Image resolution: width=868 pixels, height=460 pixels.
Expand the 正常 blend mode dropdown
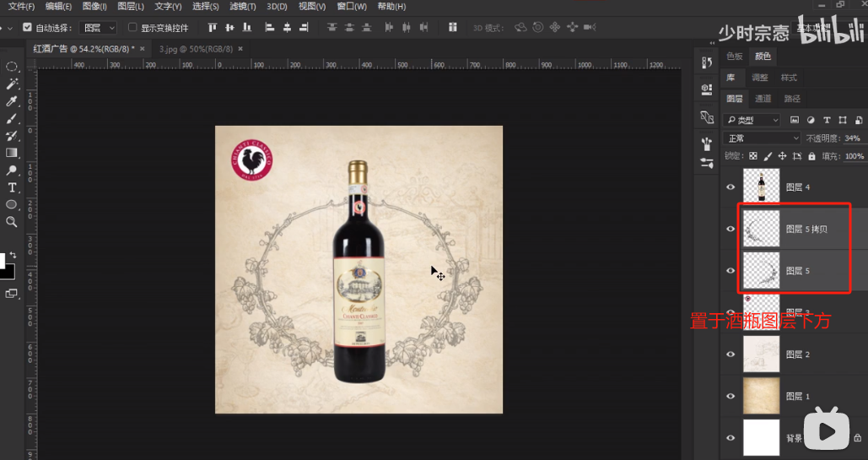[762, 138]
